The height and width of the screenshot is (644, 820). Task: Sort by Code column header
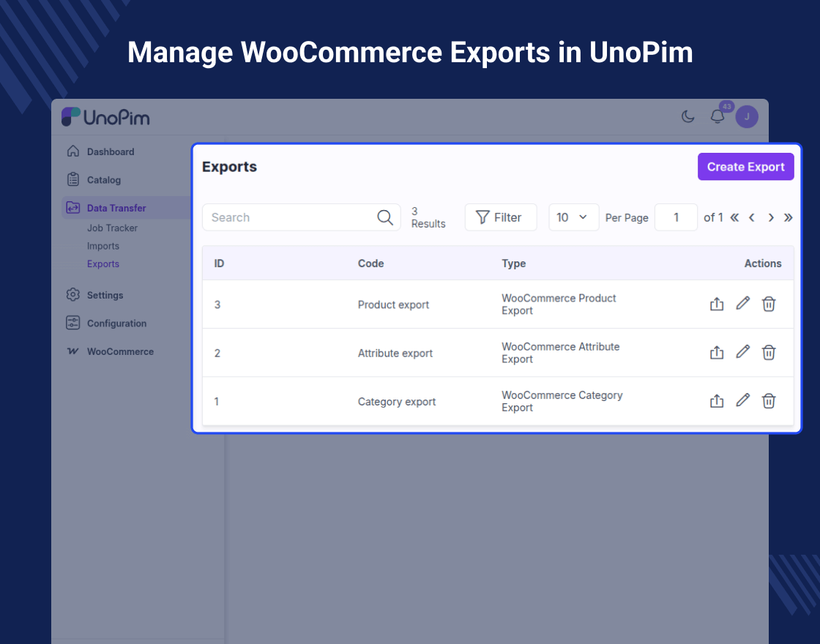click(370, 263)
